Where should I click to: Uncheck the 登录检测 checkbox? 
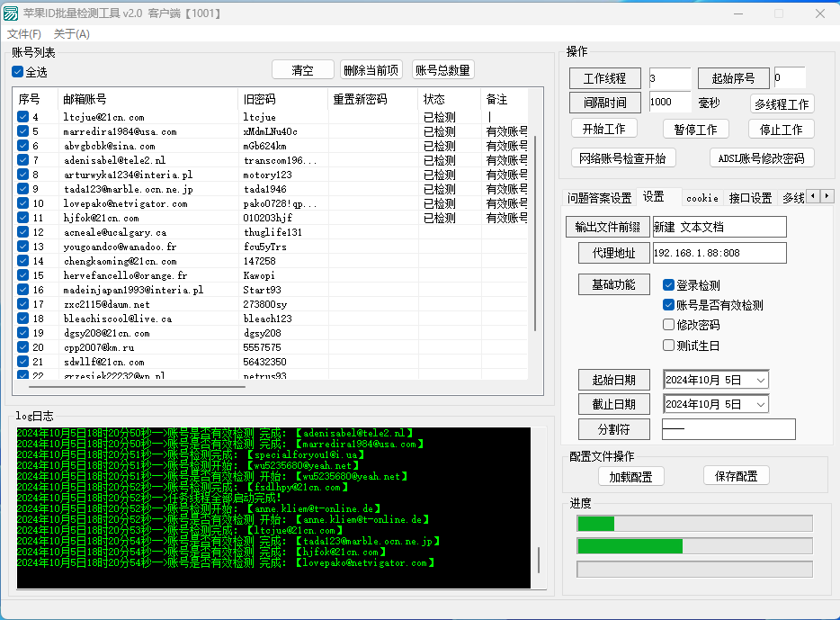668,285
